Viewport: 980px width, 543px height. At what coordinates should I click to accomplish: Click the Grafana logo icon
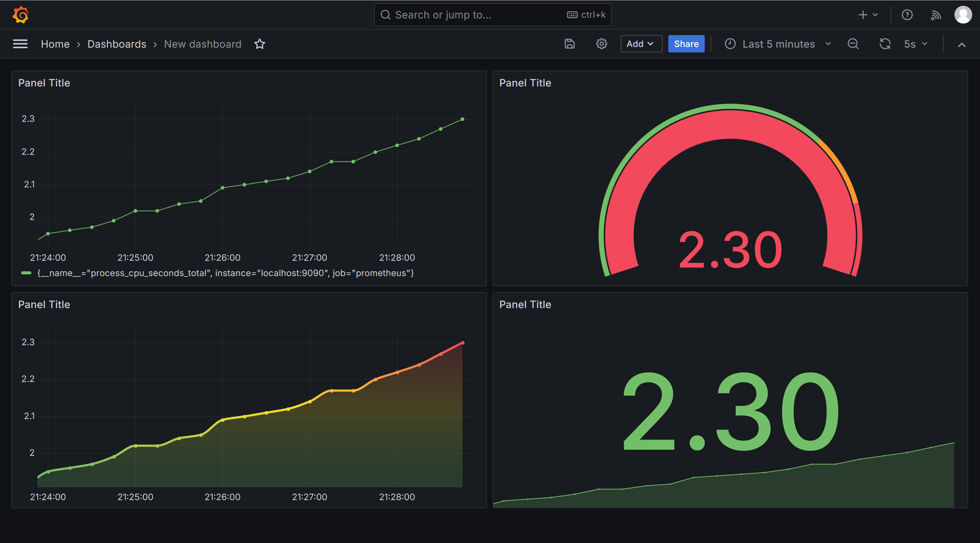point(20,15)
